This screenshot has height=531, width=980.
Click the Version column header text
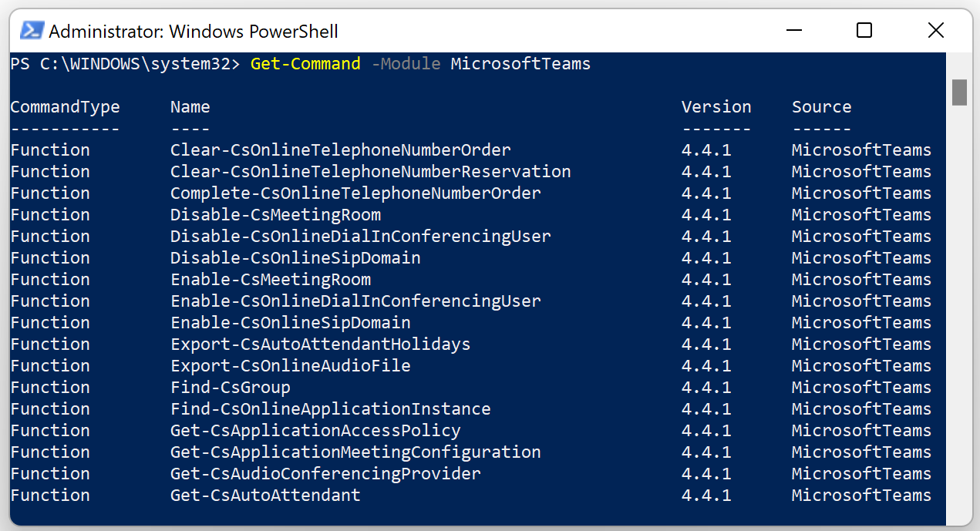716,106
